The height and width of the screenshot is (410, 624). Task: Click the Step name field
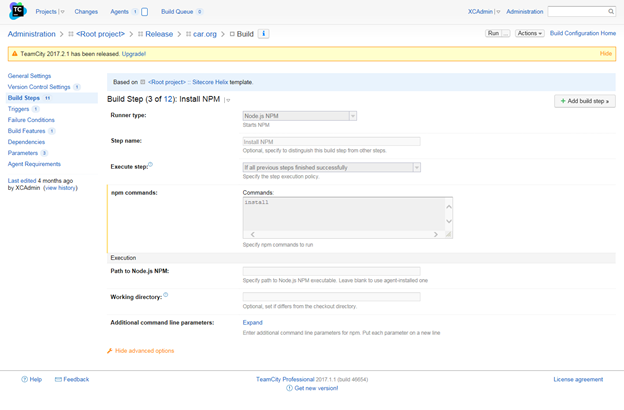pos(331,142)
